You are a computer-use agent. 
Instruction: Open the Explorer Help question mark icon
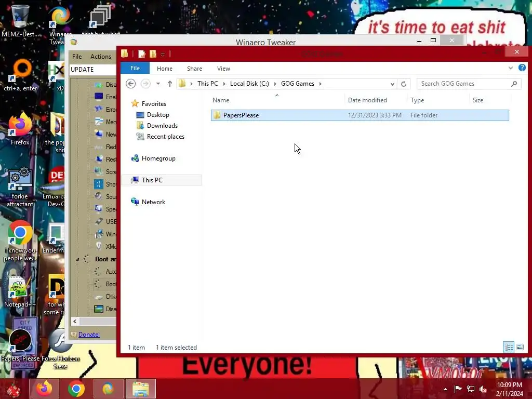[522, 68]
